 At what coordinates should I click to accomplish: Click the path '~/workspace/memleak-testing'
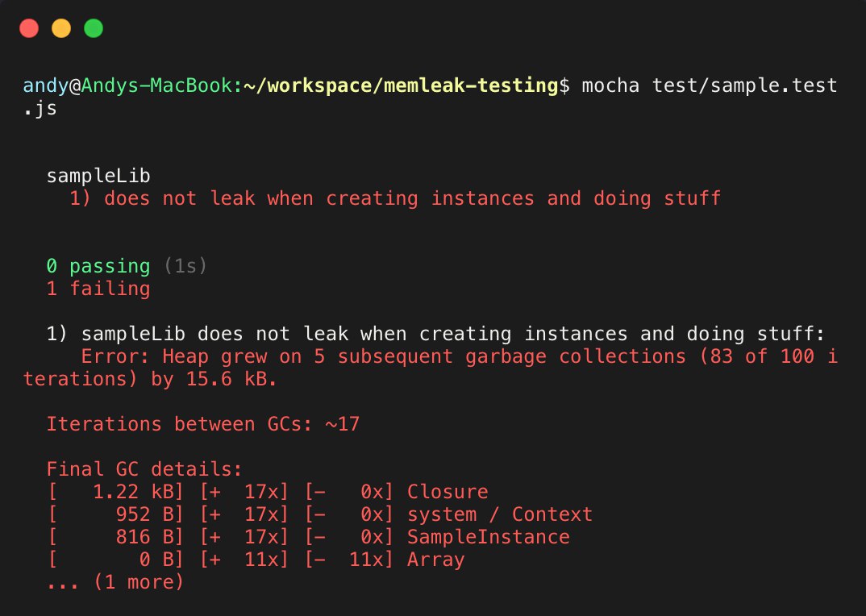pos(401,85)
